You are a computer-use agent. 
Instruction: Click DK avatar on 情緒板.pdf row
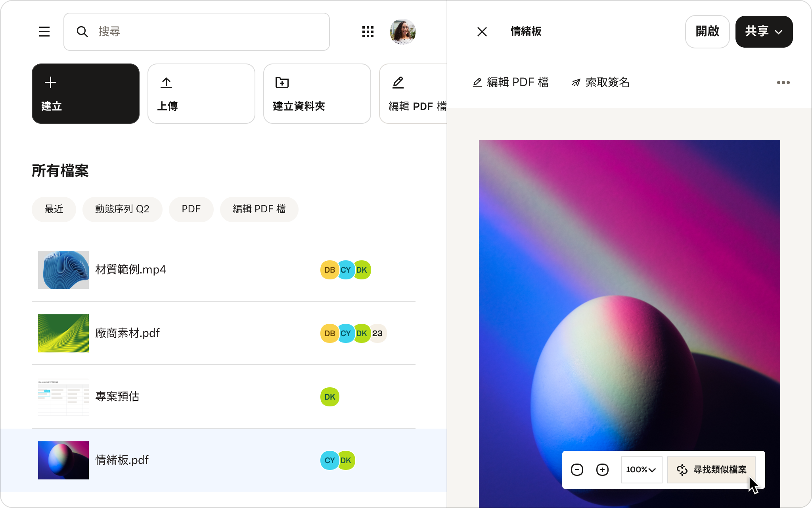pyautogui.click(x=346, y=460)
